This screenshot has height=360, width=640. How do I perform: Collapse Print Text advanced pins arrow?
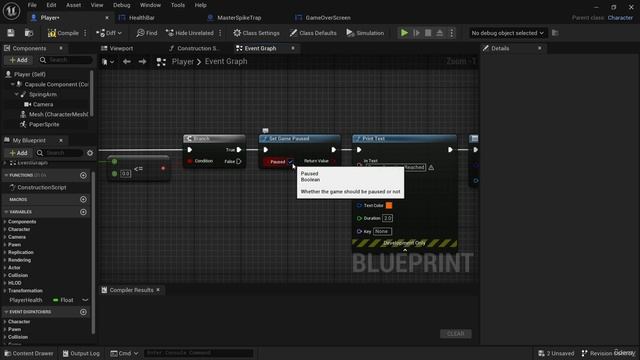click(x=405, y=250)
